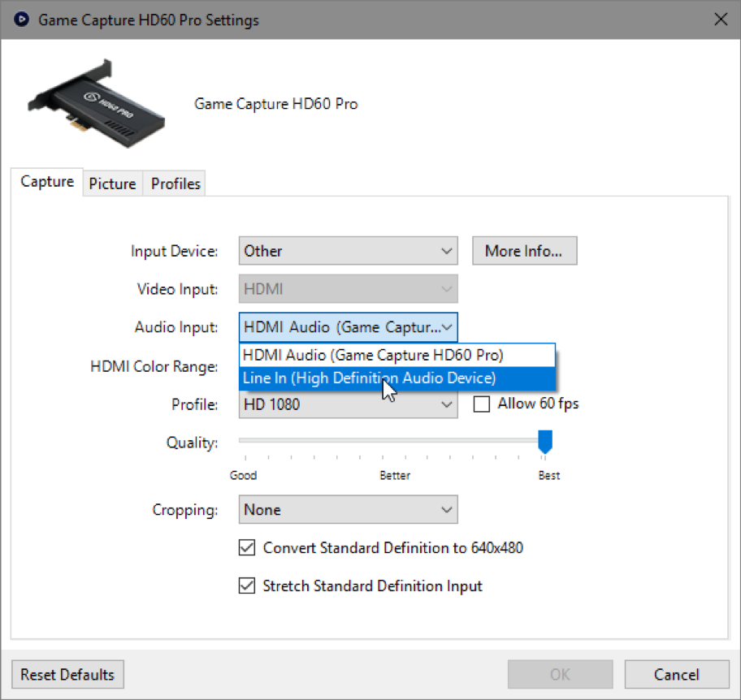Viewport: 741px width, 700px height.
Task: Enable the Allow 60 fps checkbox
Action: click(482, 404)
